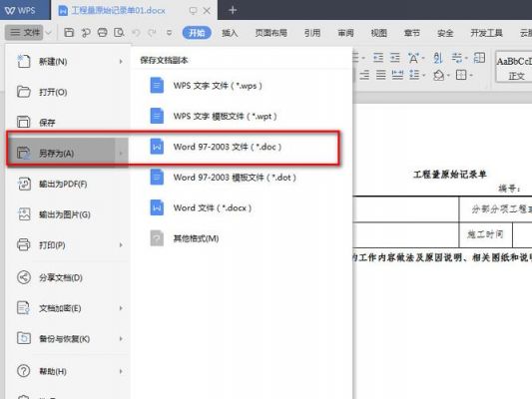Click the save icon in quick toolbar

(69, 33)
